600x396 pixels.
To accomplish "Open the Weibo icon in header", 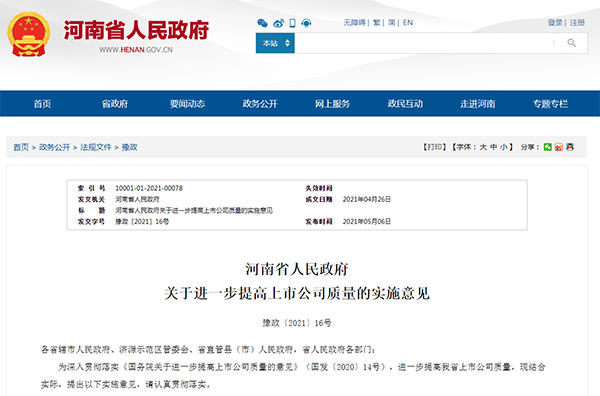I will pyautogui.click(x=278, y=23).
